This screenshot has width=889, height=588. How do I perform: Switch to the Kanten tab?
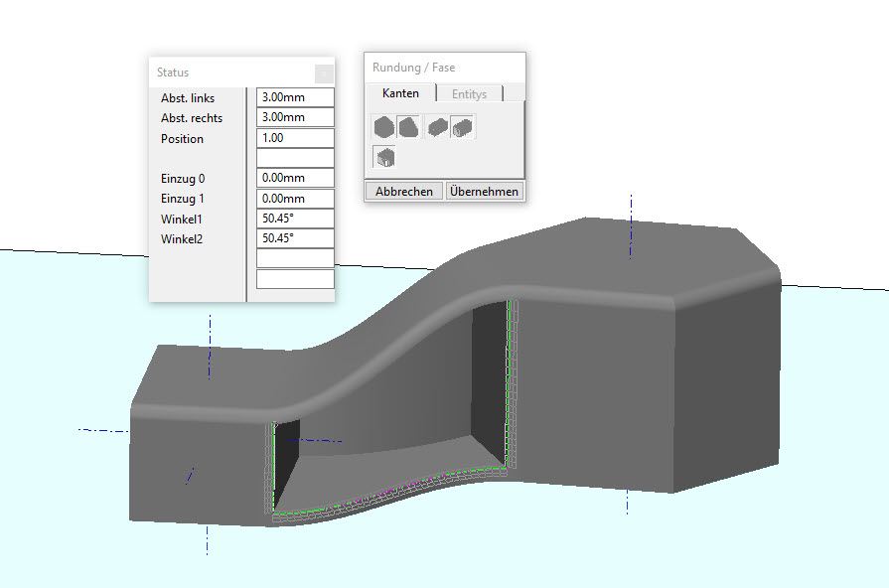[401, 93]
